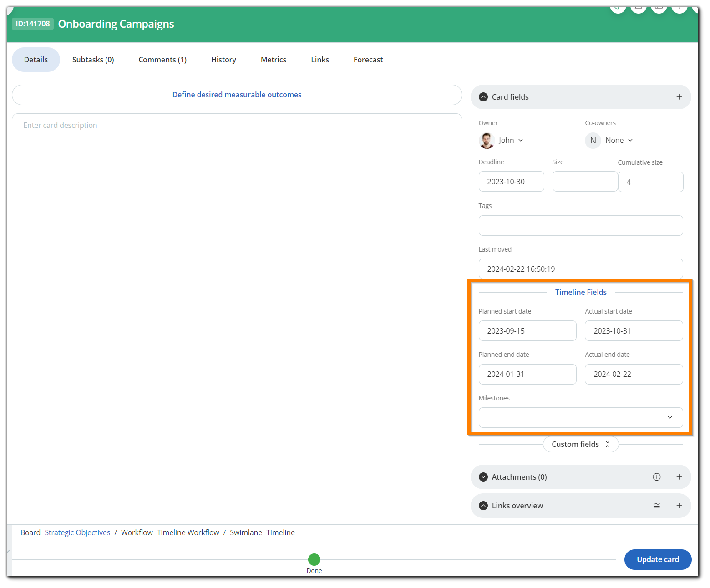Image resolution: width=710 pixels, height=588 pixels.
Task: Open the Forecast tab
Action: pos(368,60)
